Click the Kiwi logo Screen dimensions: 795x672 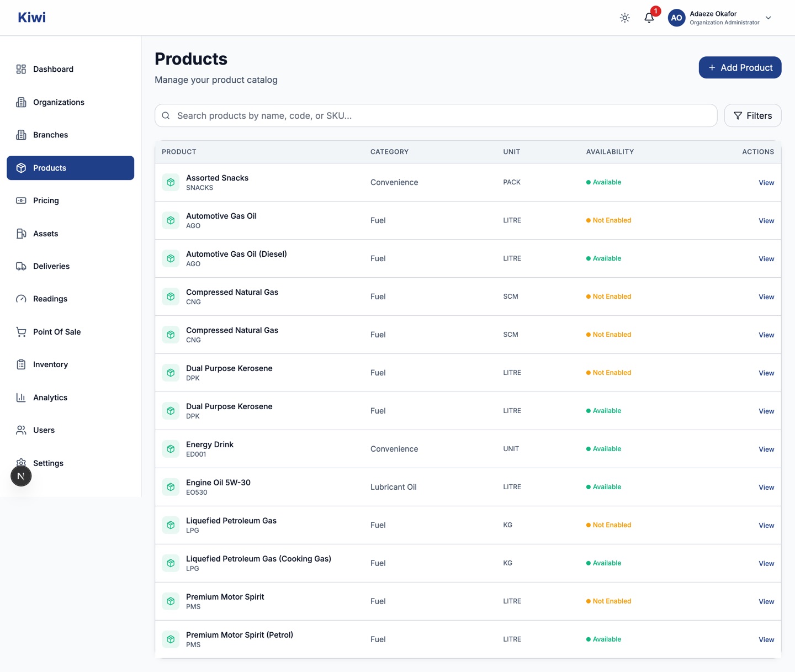[31, 17]
